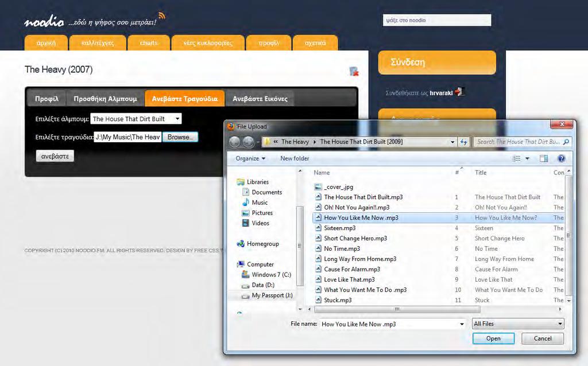Select Cause For Alarm.mp3 file
The width and height of the screenshot is (588, 366).
(352, 270)
